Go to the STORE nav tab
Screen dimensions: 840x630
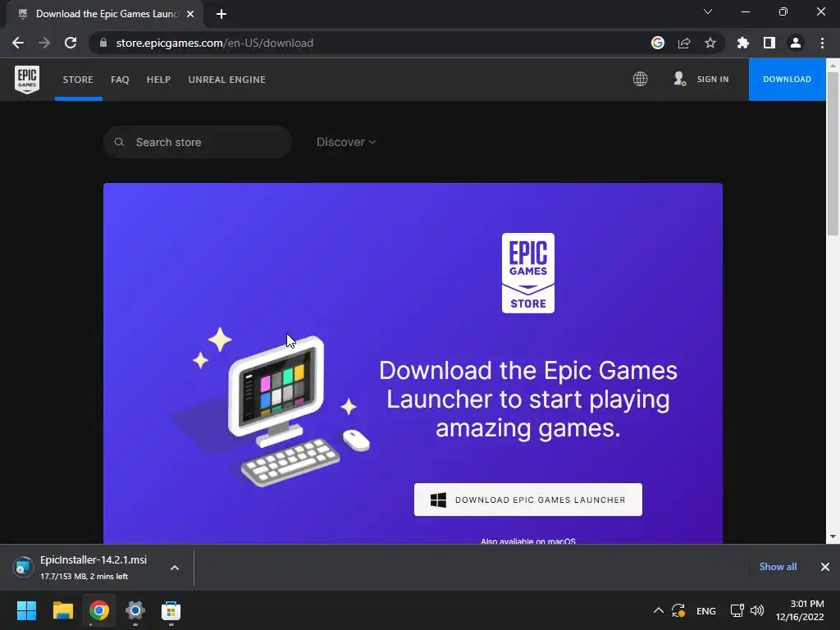pos(78,80)
